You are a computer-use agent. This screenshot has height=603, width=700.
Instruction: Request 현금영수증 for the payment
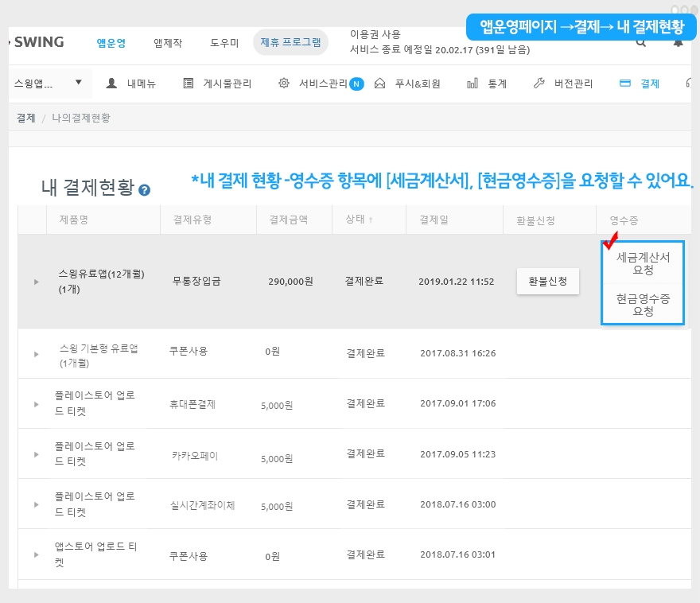click(643, 305)
